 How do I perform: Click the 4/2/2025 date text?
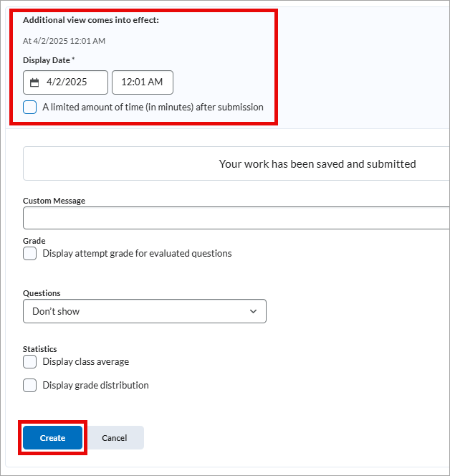click(x=67, y=82)
